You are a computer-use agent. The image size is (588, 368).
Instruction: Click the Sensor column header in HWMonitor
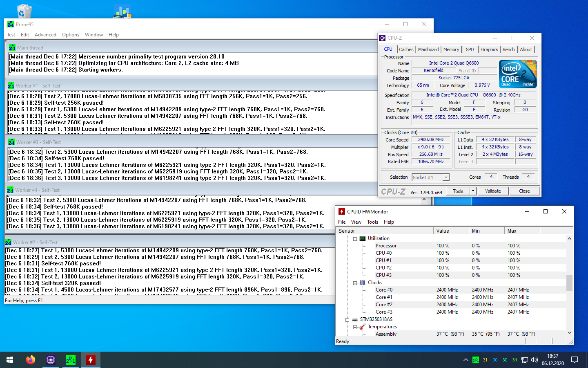pyautogui.click(x=385, y=231)
